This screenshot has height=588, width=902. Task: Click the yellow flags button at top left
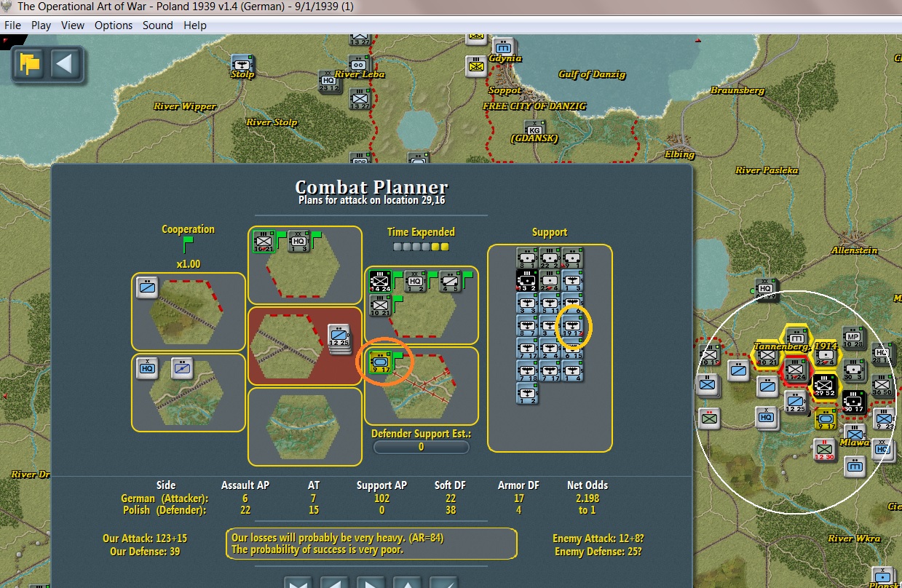[30, 64]
